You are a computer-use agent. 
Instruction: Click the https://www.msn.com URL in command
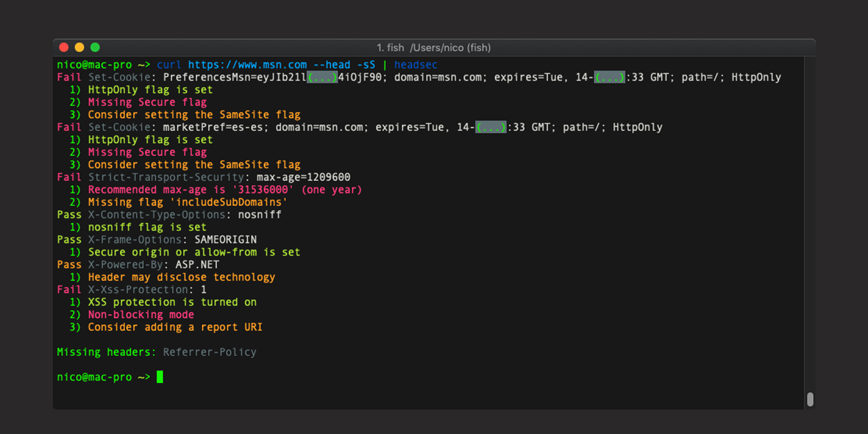248,65
